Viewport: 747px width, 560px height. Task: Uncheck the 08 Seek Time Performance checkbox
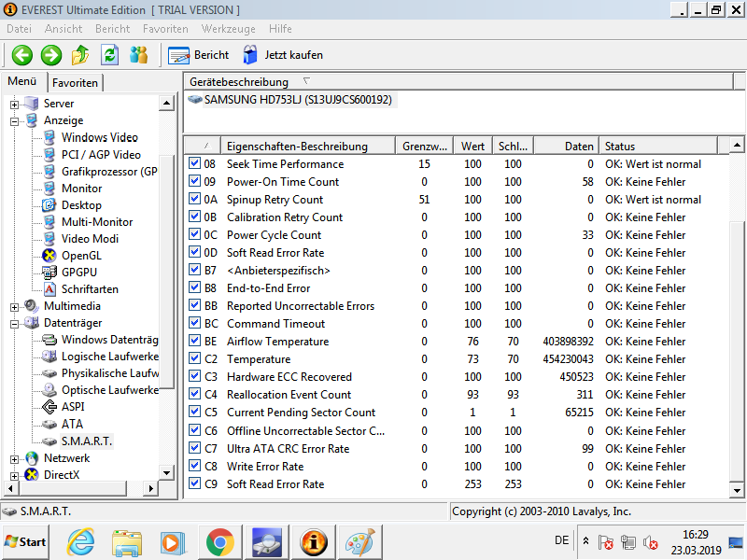coord(194,163)
